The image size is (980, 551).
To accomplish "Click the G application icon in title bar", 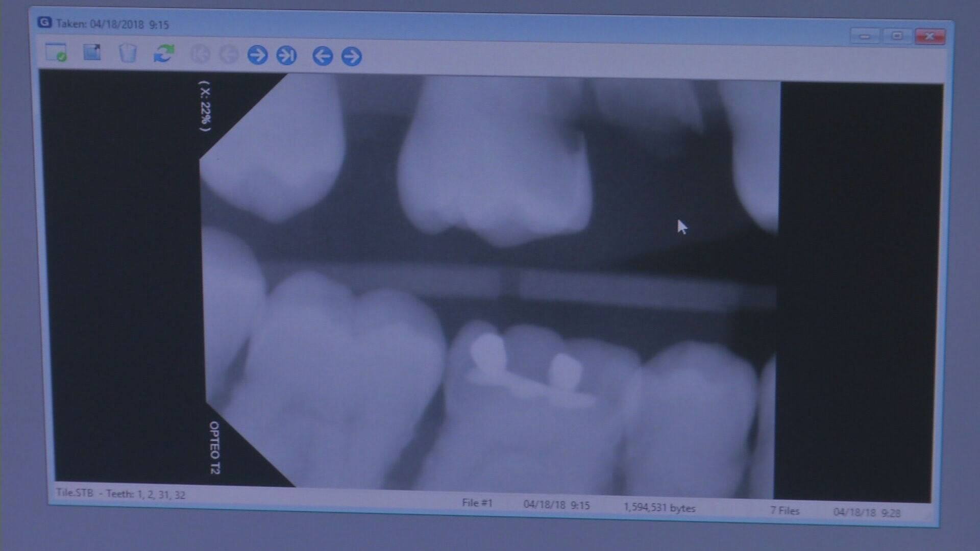I will [x=45, y=22].
